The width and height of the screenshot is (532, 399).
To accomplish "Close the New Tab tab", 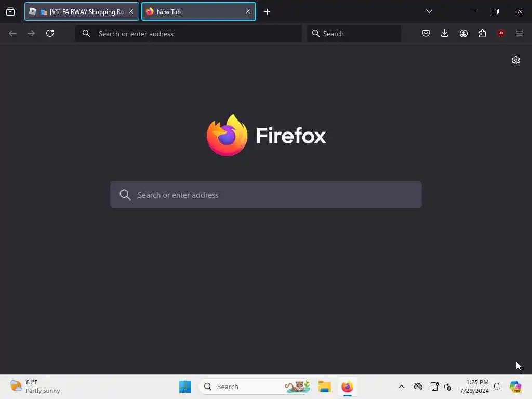I will (248, 11).
